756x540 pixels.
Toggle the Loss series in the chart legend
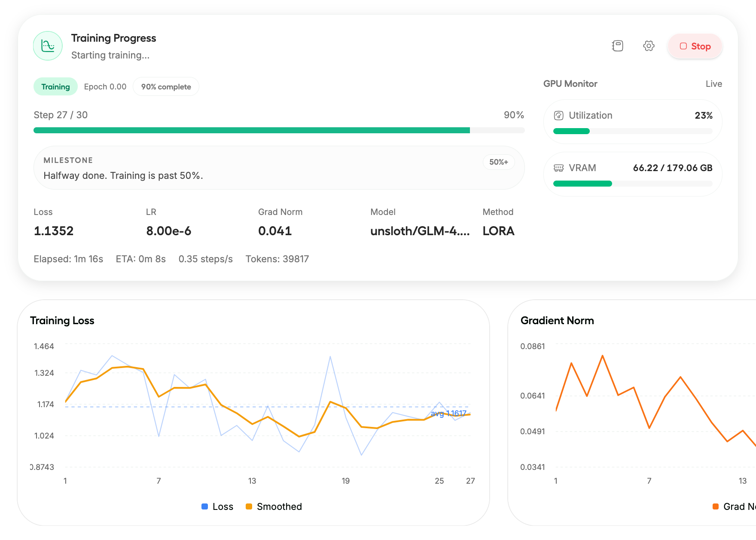tap(217, 506)
